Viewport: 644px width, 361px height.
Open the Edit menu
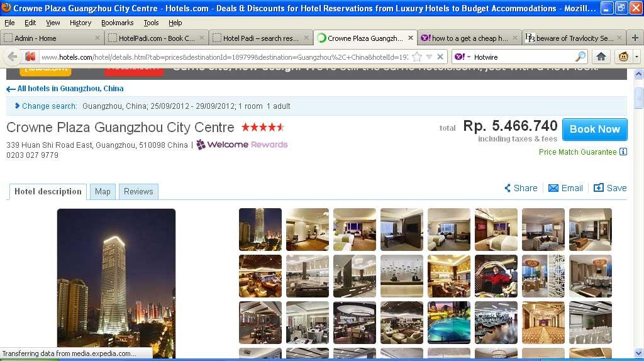pyautogui.click(x=30, y=23)
